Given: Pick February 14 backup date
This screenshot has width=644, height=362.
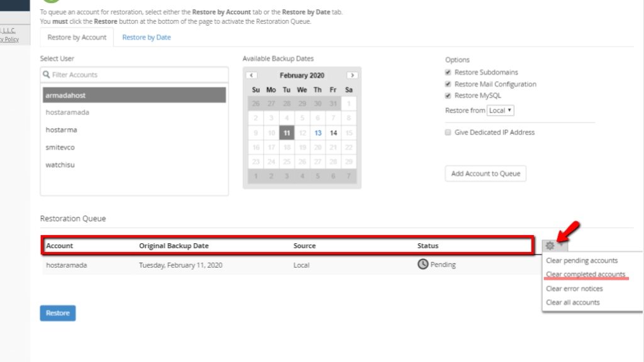Looking at the screenshot, I should click(x=333, y=133).
